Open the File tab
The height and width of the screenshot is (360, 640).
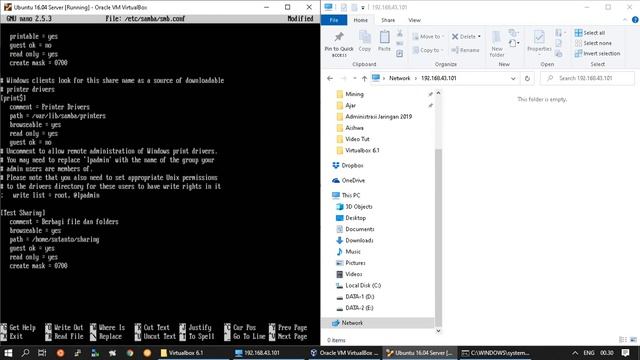(x=334, y=20)
